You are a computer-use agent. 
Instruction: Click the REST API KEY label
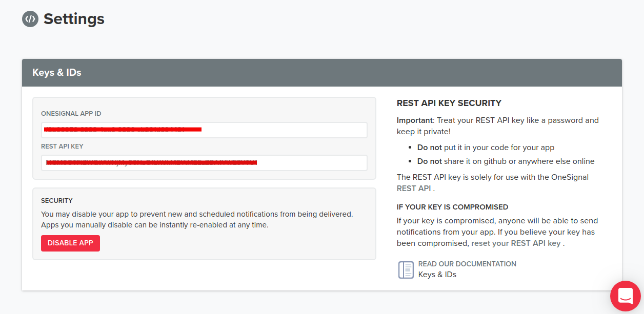click(x=62, y=146)
